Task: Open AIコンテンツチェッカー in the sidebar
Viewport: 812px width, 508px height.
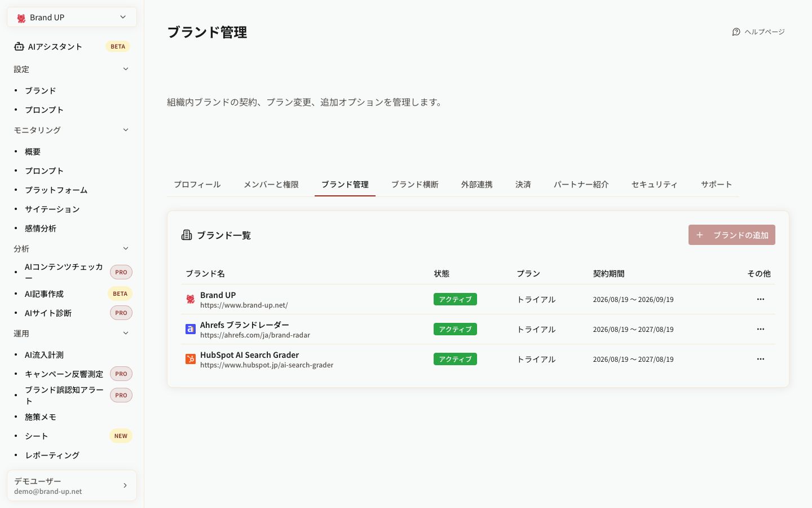Action: point(64,272)
